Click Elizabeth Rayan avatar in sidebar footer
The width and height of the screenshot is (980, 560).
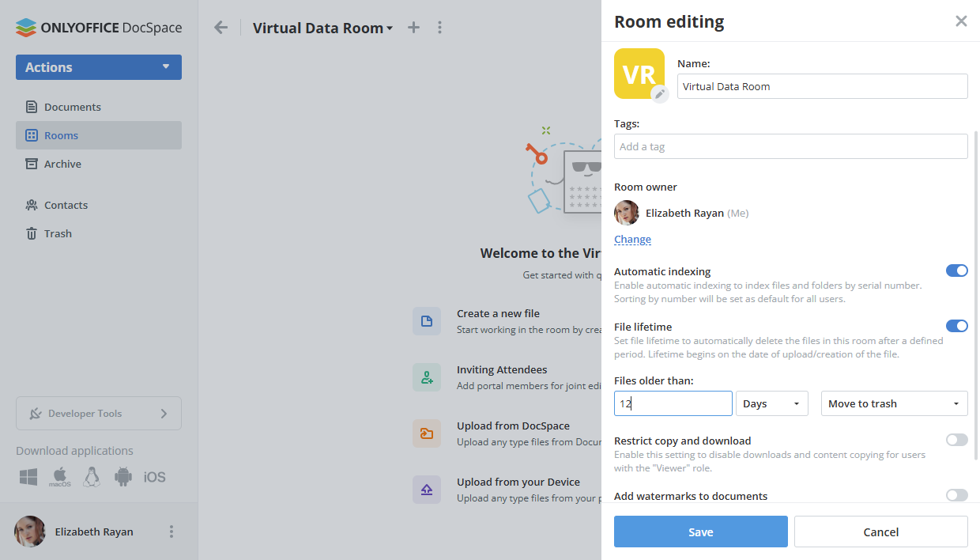(x=30, y=532)
